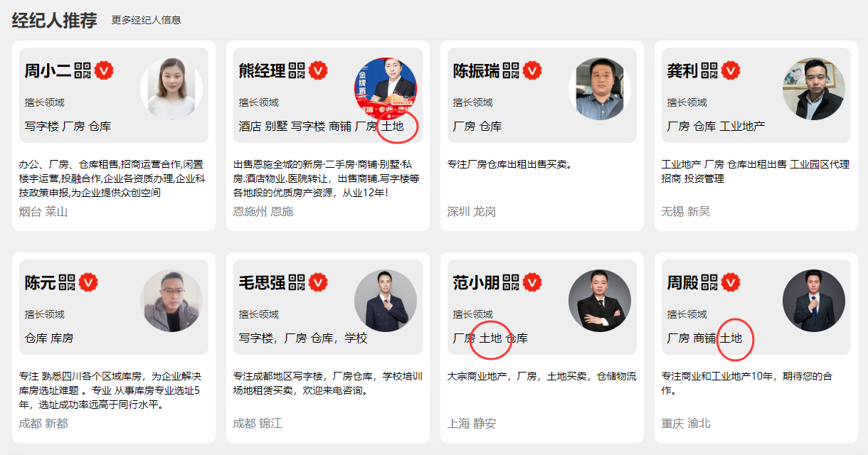
Task: Click the 经纪人推荐 section heading
Action: [x=54, y=20]
